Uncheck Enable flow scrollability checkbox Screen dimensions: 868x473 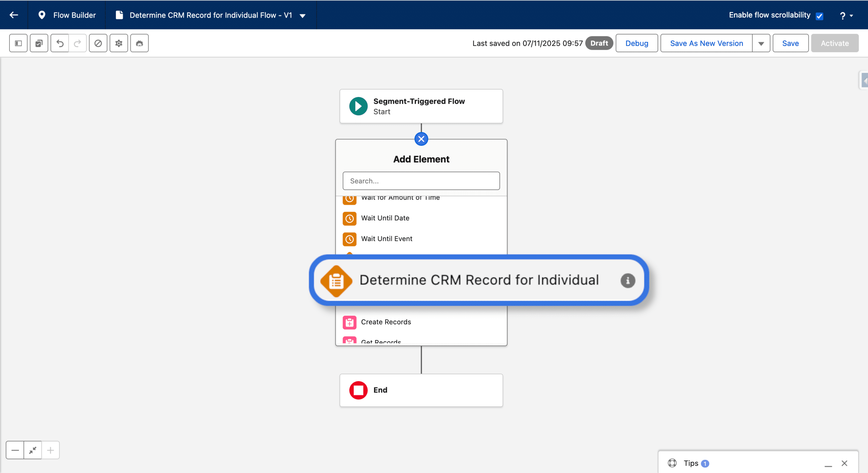coord(820,16)
